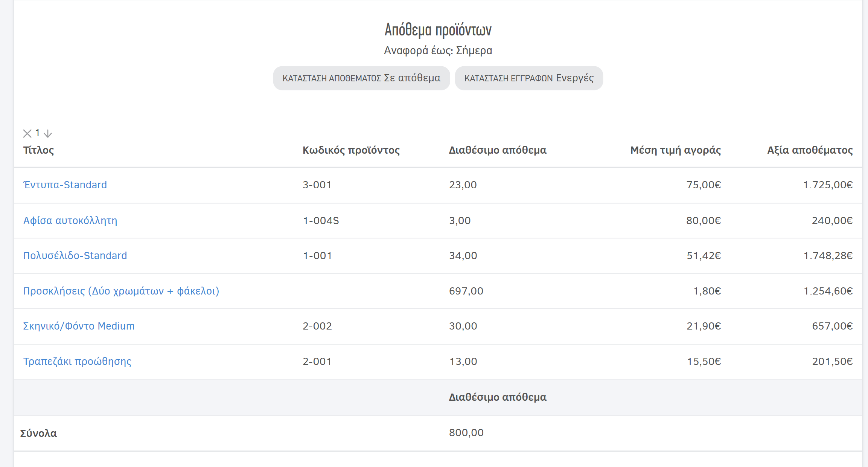Click product code 3-001
Viewport: 868px width, 467px height.
click(317, 185)
